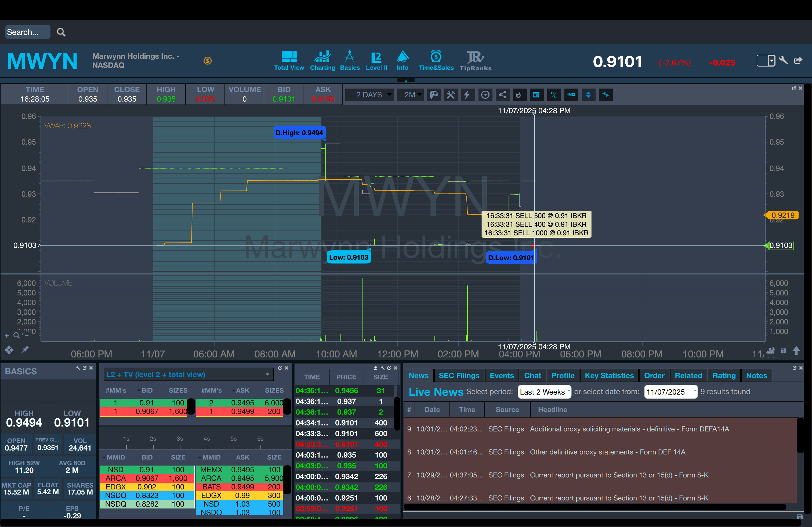Open the chart color palette settings
The width and height of the screenshot is (812, 527).
point(434,95)
